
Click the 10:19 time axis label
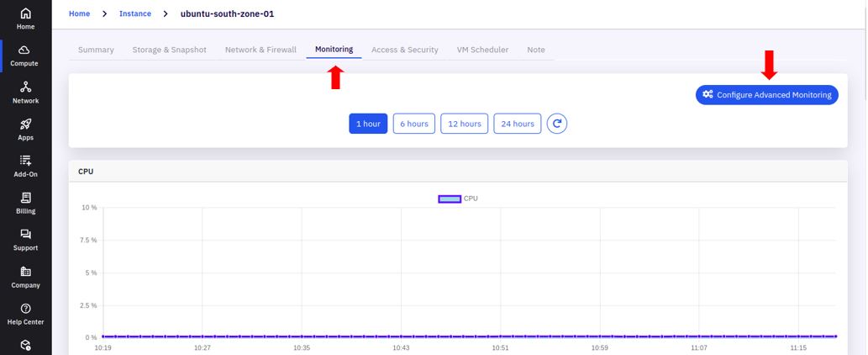(x=103, y=347)
